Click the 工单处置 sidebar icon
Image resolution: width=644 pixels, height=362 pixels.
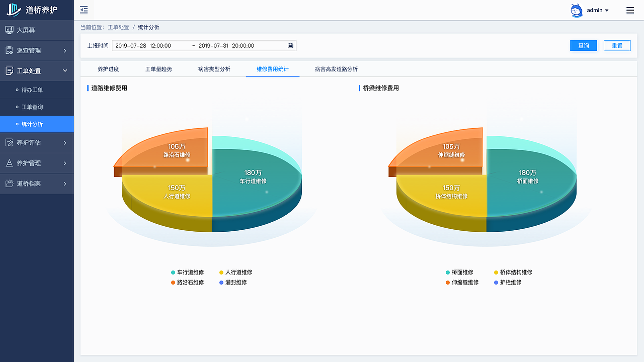[x=9, y=71]
